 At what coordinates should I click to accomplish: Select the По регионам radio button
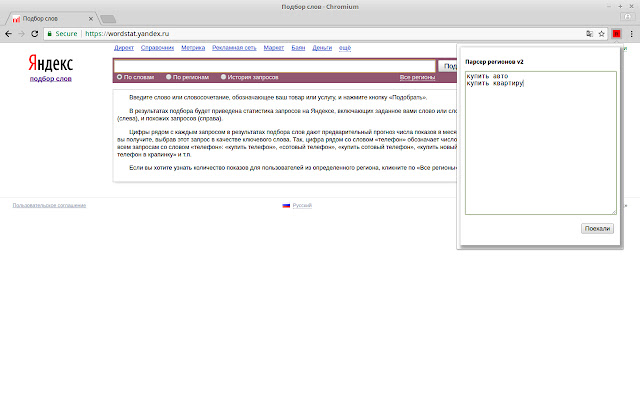168,77
